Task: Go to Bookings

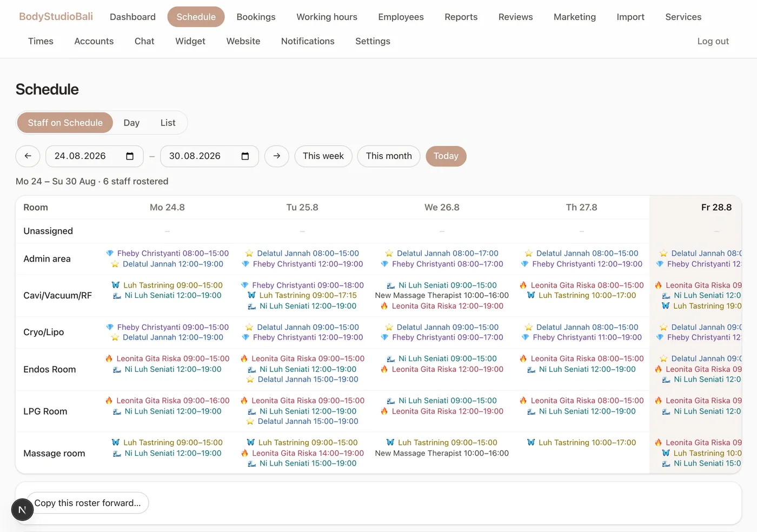Action: point(256,17)
